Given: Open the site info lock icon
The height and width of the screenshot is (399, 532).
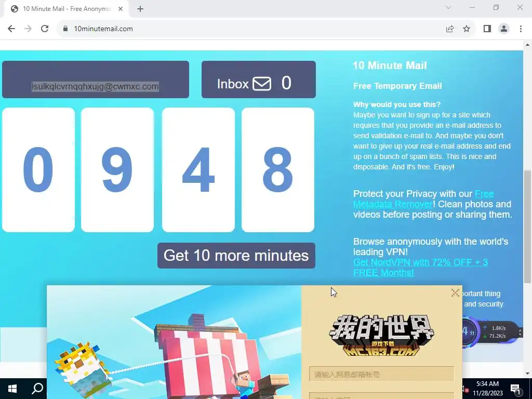Looking at the screenshot, I should pyautogui.click(x=65, y=29).
